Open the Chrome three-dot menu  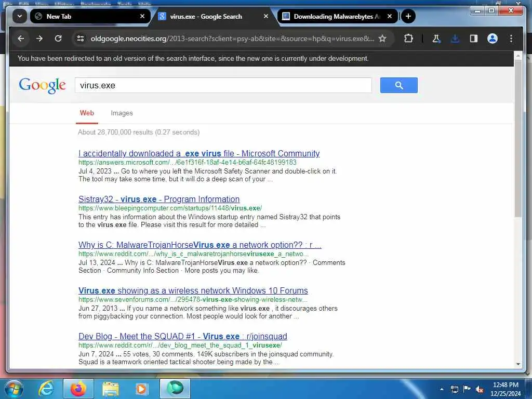[x=511, y=38]
